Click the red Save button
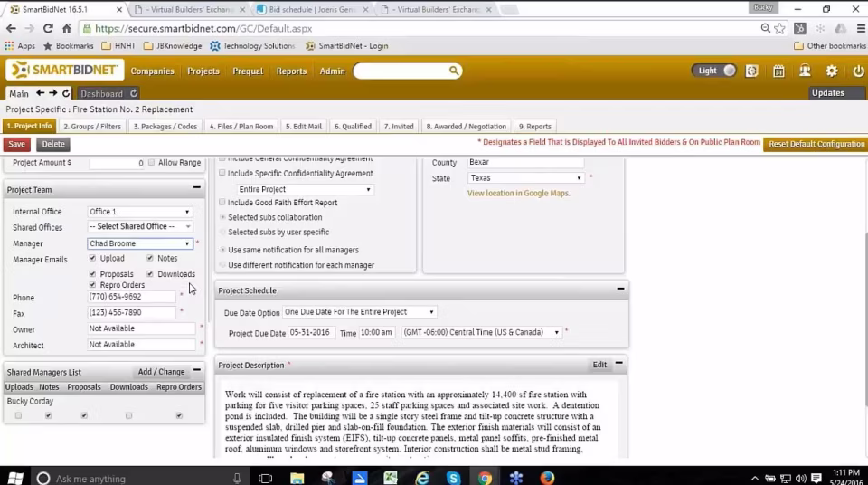Viewport: 868px width, 485px height. (x=16, y=144)
